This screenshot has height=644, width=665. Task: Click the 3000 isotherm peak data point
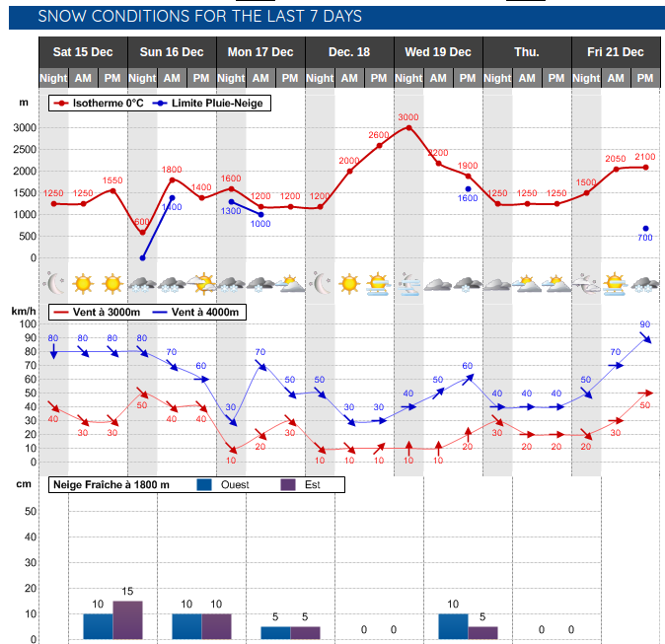(x=408, y=127)
